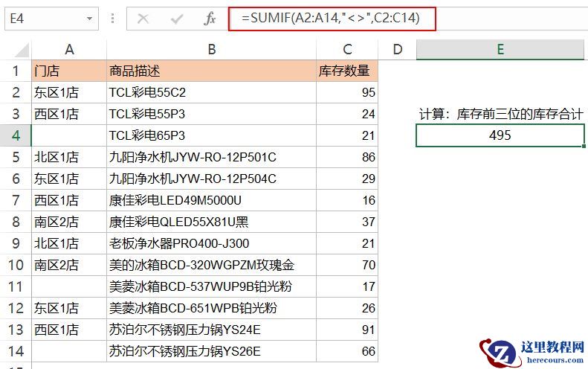Click header cell 商品描述
This screenshot has width=588, height=369.
(x=212, y=71)
